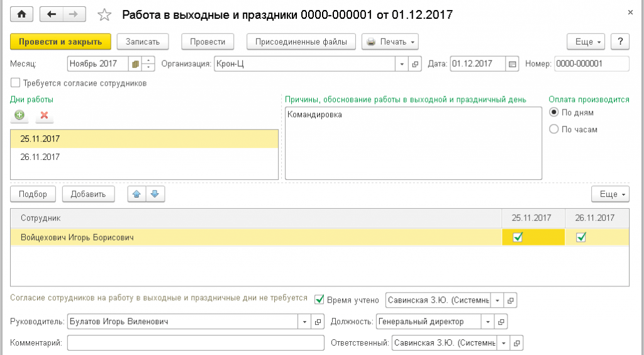Add document to favorites with star icon

tap(104, 14)
